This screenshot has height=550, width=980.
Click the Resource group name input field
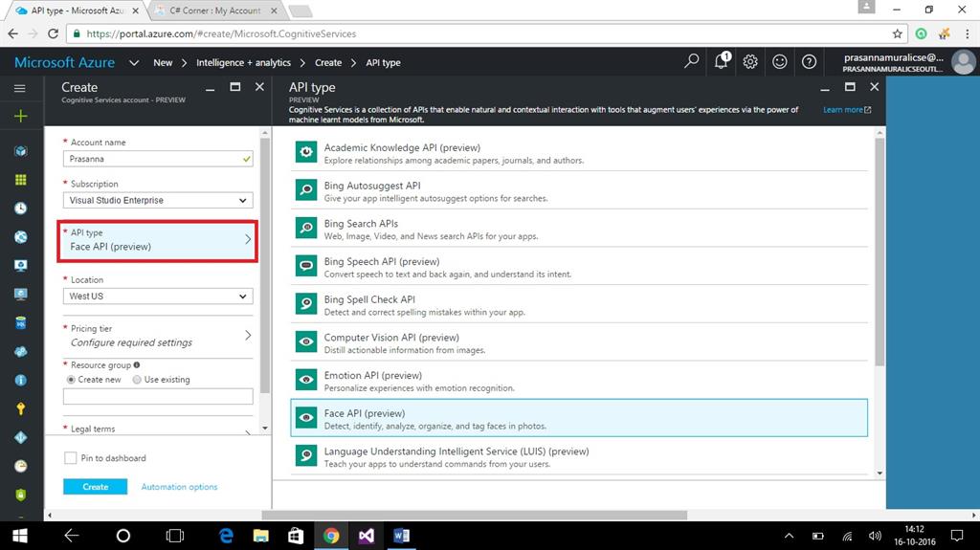point(158,396)
